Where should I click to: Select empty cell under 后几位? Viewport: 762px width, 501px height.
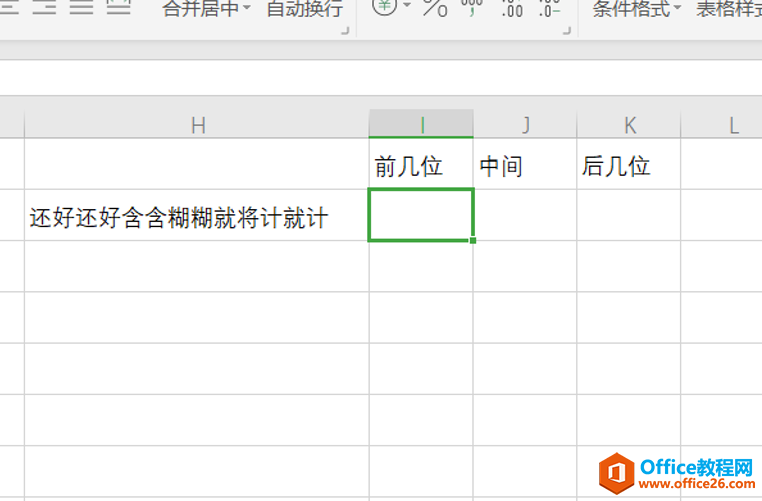629,215
